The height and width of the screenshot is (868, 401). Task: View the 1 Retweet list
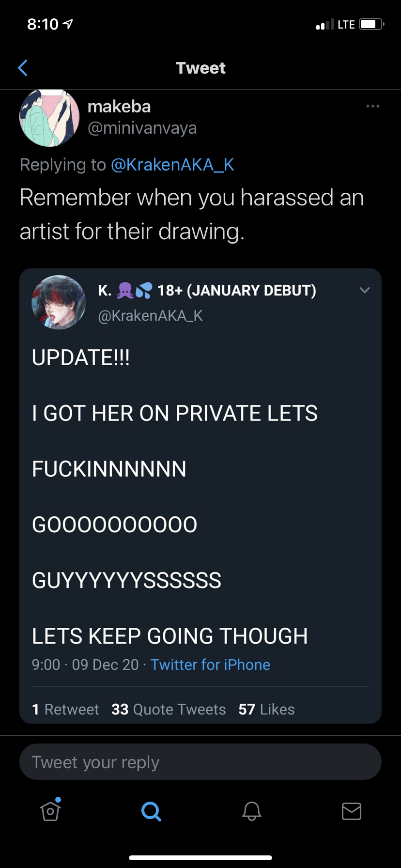65,709
